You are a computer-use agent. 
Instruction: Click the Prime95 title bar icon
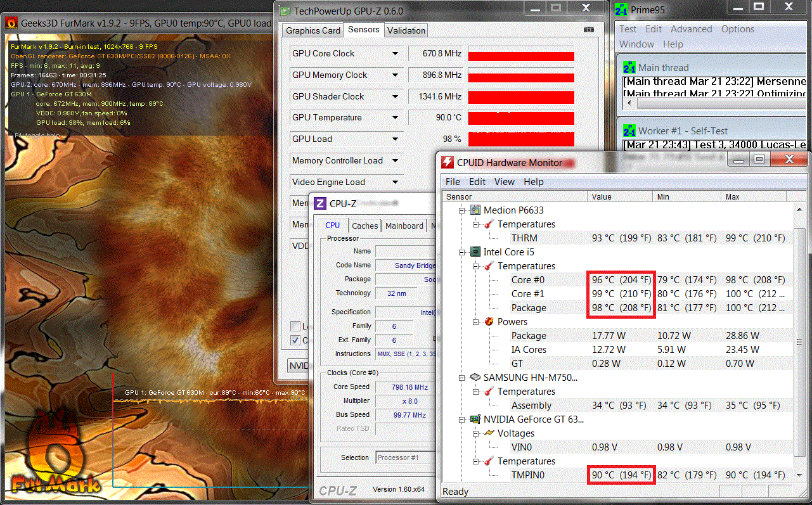(x=621, y=10)
